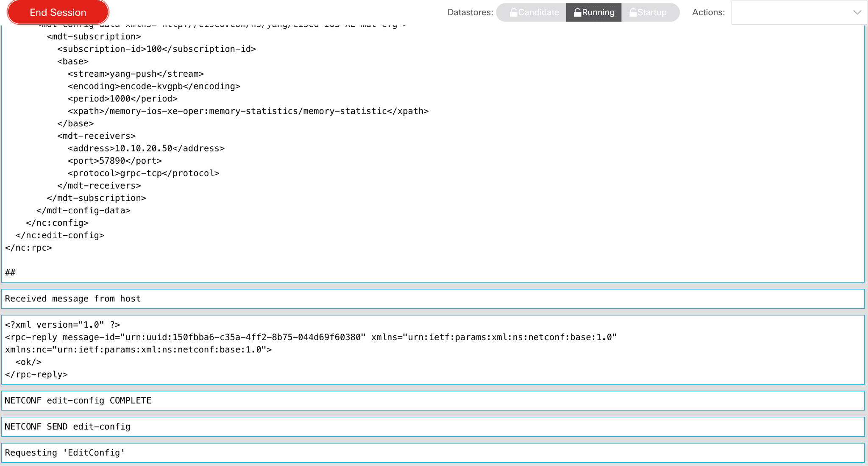Image resolution: width=868 pixels, height=466 pixels.
Task: Click the receiver address 10.10.20.50 line
Action: (x=146, y=148)
